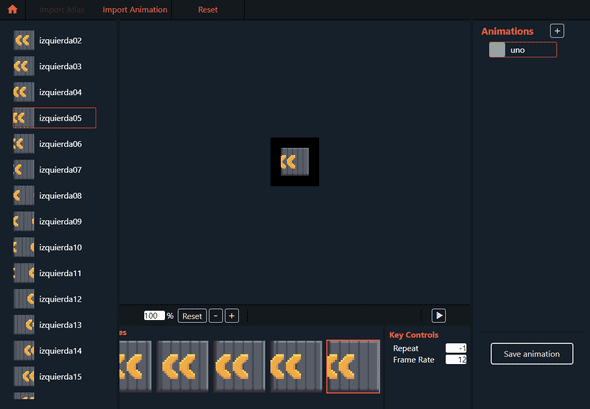Save the animation
This screenshot has width=590, height=409.
pos(532,354)
